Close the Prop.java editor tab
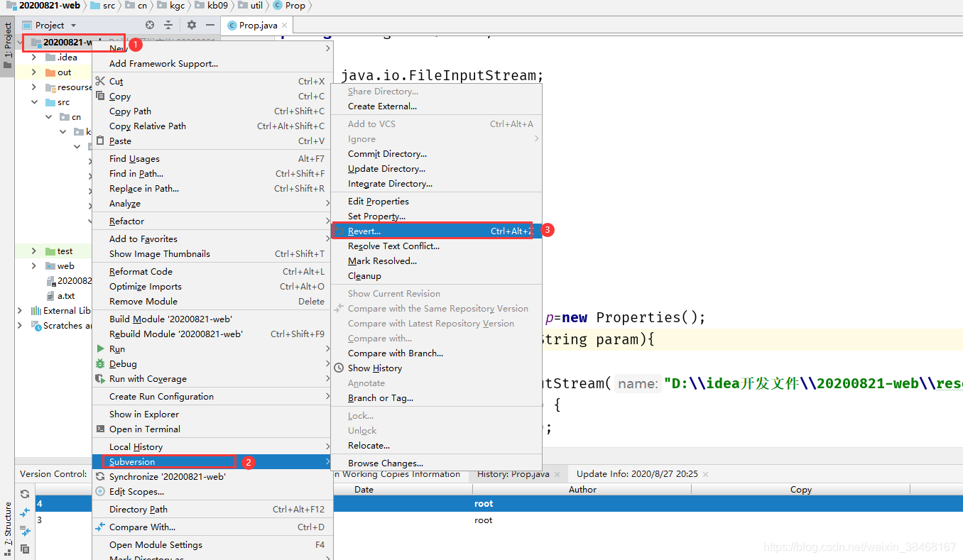This screenshot has height=560, width=963. coord(285,26)
